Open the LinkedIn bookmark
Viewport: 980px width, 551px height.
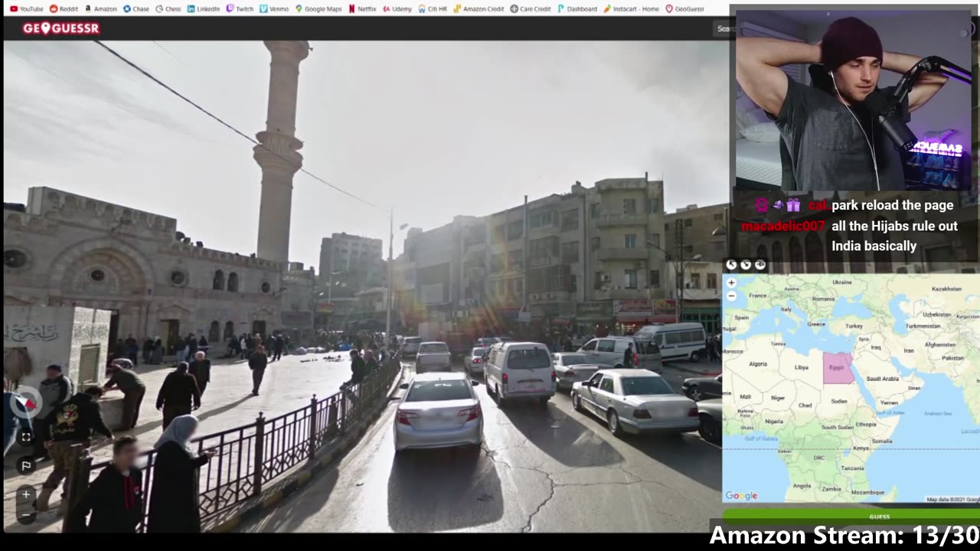[204, 8]
